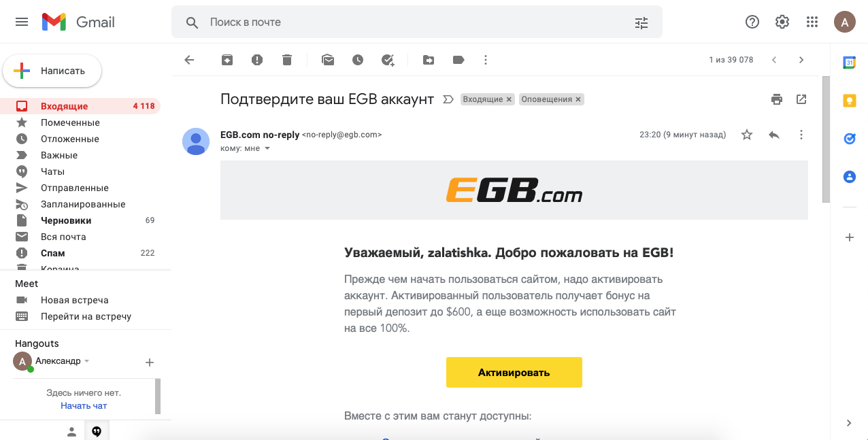The height and width of the screenshot is (440, 868).
Task: Report the message as spam
Action: 257,60
